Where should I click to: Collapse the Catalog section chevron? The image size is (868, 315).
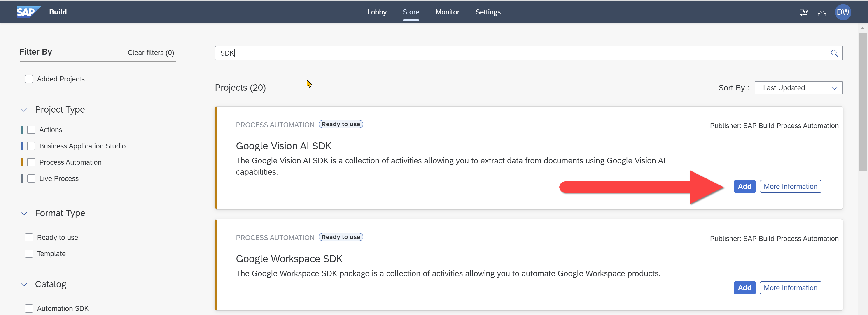[24, 285]
